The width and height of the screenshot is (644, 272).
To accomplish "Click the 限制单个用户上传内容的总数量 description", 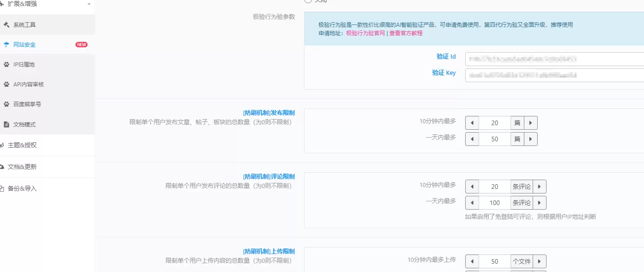I will pyautogui.click(x=229, y=260).
